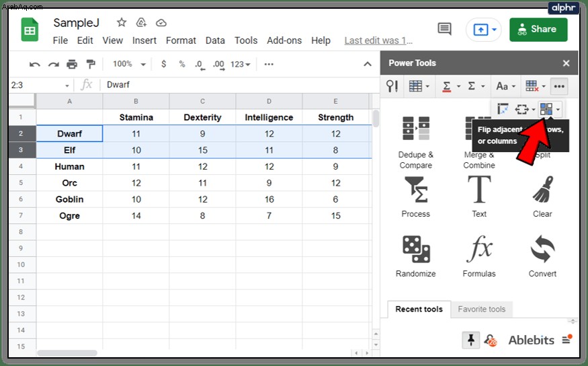This screenshot has height=366, width=588.
Task: Print the spreadsheet
Action: tap(72, 64)
